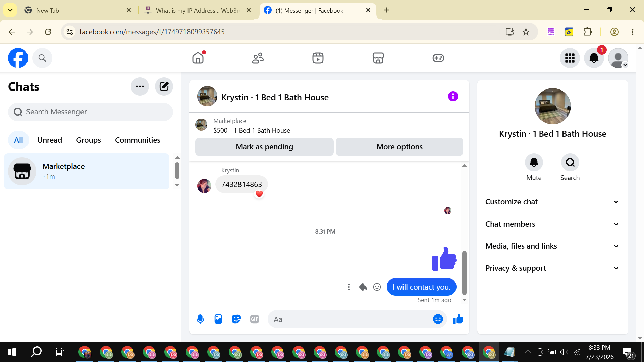The width and height of the screenshot is (644, 362).
Task: Open the Reels video icon
Action: (318, 58)
